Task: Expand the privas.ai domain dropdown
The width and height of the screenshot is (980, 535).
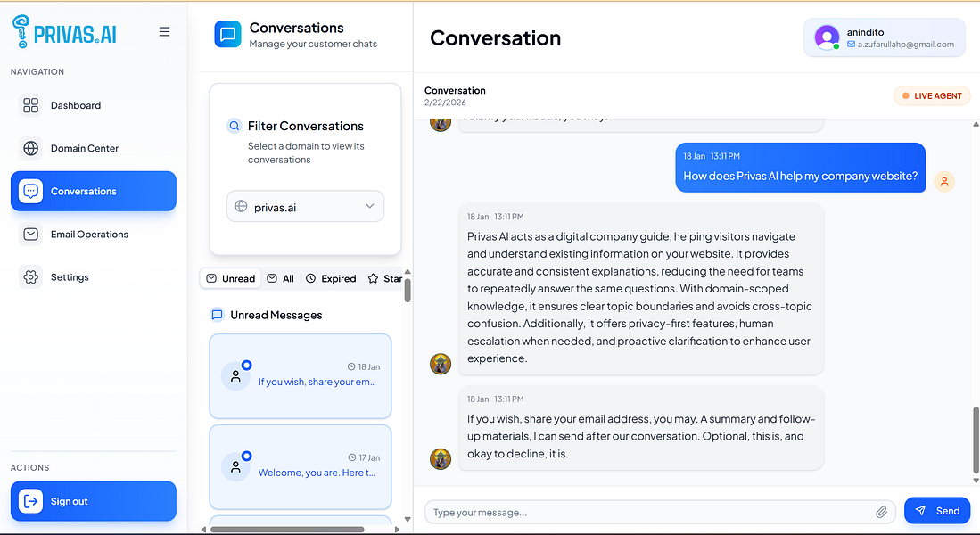Action: click(305, 207)
